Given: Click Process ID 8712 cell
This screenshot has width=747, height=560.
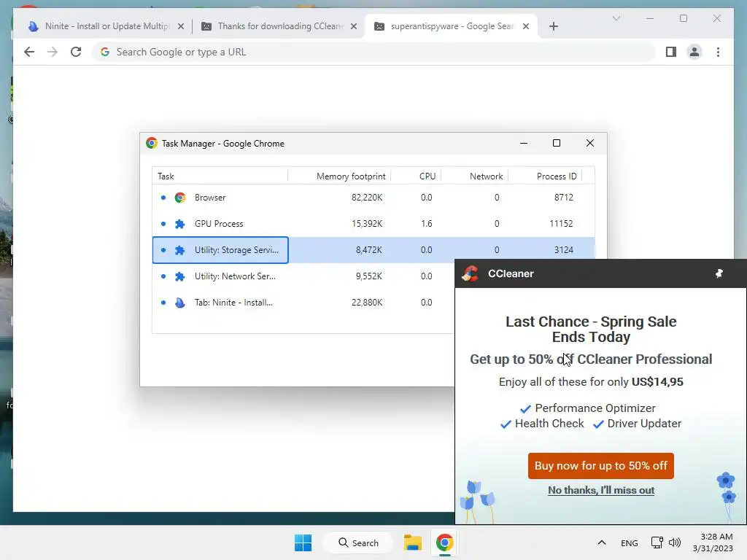Looking at the screenshot, I should [564, 197].
